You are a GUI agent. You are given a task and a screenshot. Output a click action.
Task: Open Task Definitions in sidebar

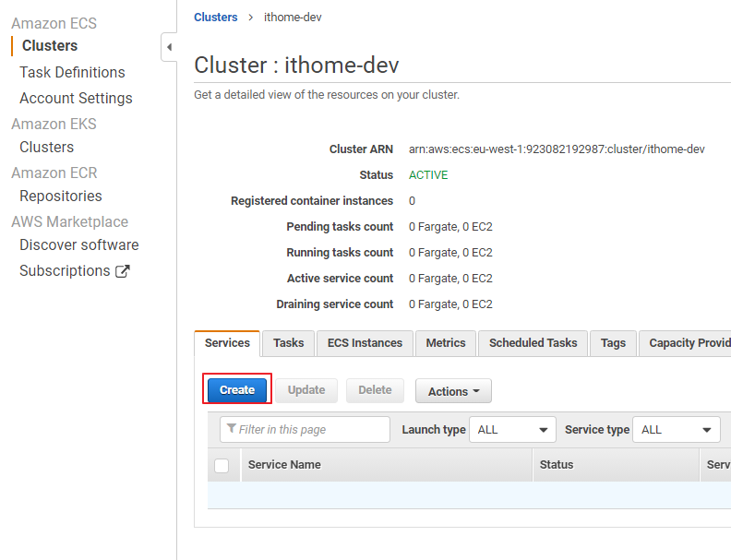72,72
